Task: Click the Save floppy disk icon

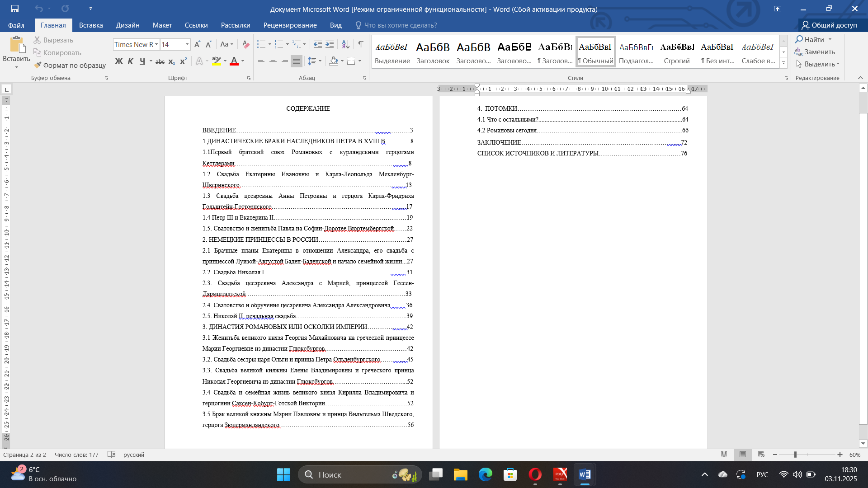Action: [15, 9]
